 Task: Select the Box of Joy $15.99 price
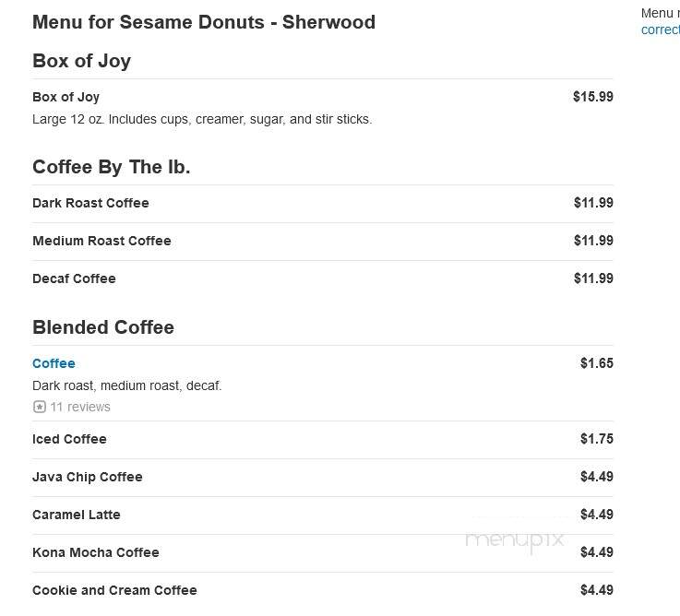pyautogui.click(x=593, y=96)
